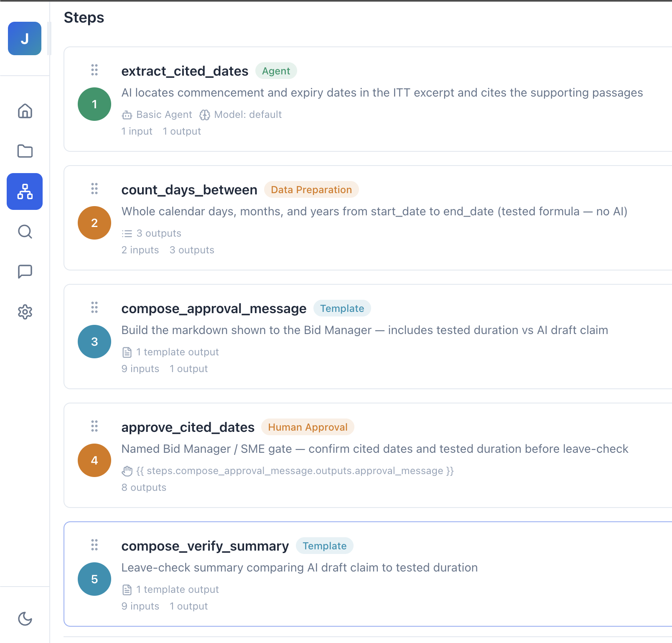Image resolution: width=672 pixels, height=643 pixels.
Task: Click '1 input' in extract_cited_dates
Action: pos(137,131)
